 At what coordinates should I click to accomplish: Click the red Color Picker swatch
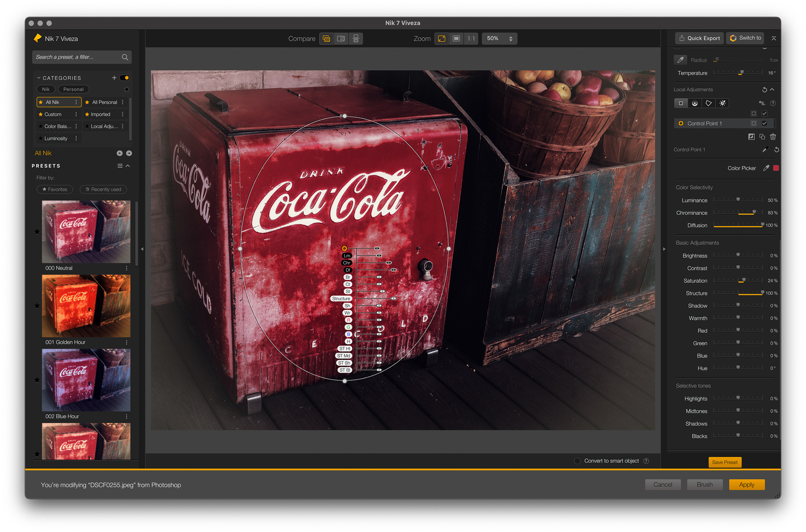tap(776, 168)
